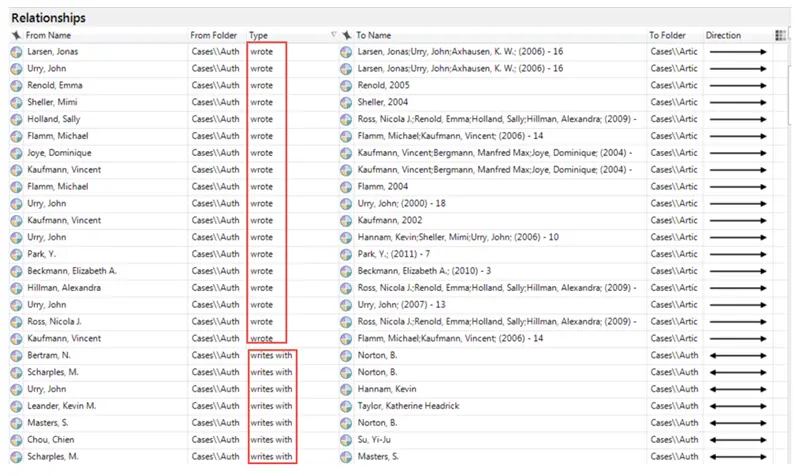800x476 pixels.
Task: Click the From Folder cell in Sheller, Mimi row
Action: coord(215,102)
